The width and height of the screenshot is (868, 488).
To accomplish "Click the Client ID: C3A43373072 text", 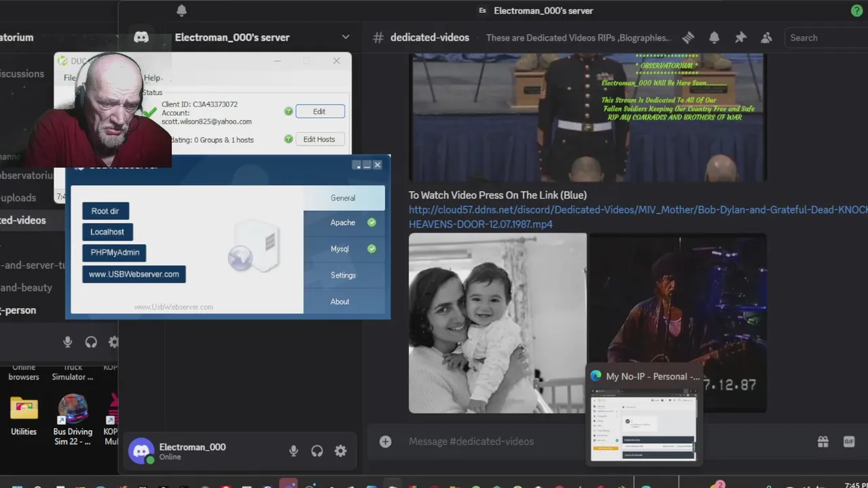I will [x=199, y=104].
